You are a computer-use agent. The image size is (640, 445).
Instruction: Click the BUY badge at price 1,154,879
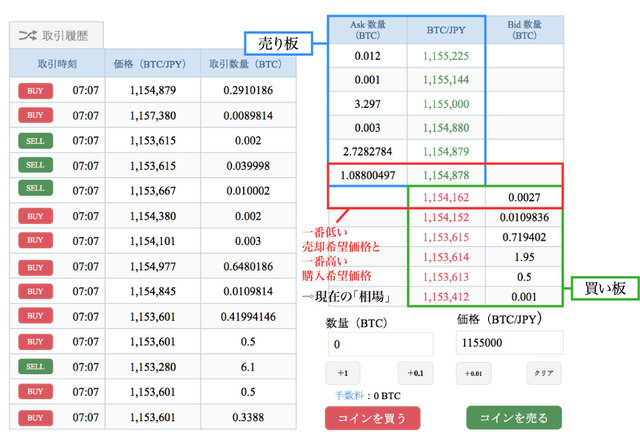pos(35,91)
